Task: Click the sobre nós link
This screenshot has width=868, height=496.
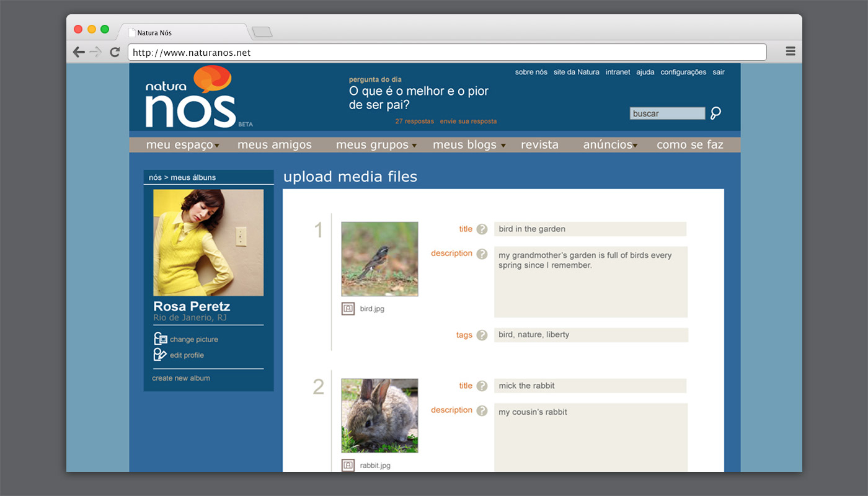Action: 531,72
